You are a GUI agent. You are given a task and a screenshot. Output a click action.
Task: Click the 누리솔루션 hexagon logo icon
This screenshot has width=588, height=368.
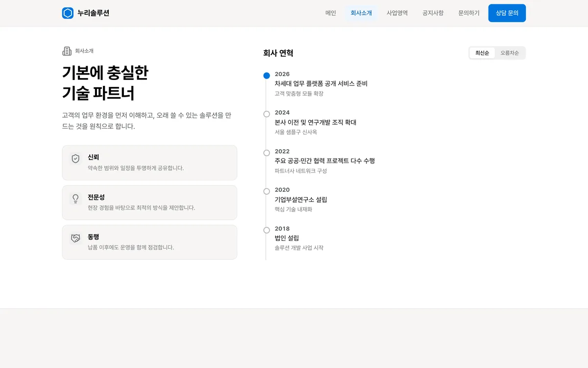coord(68,13)
